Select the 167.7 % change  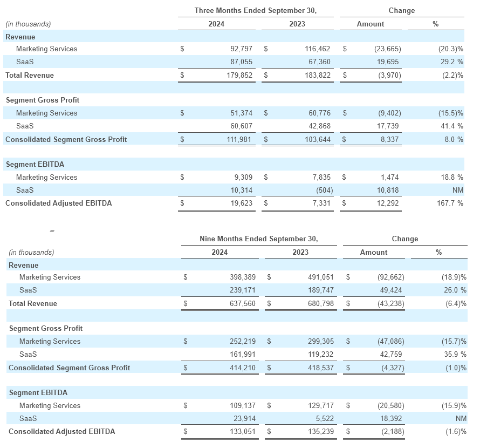point(450,203)
